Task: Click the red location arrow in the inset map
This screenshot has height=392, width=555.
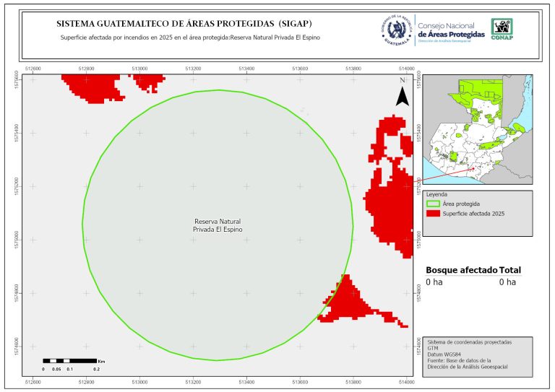Action: pyautogui.click(x=447, y=174)
